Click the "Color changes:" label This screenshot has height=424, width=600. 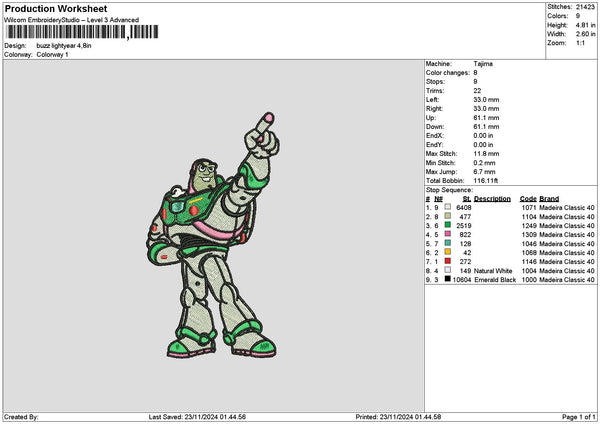[448, 73]
